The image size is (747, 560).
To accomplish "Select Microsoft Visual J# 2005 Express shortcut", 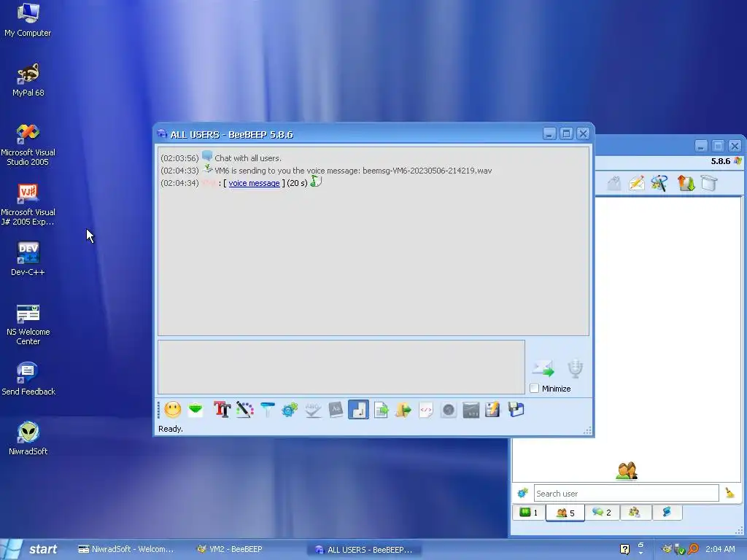I will coord(28,204).
